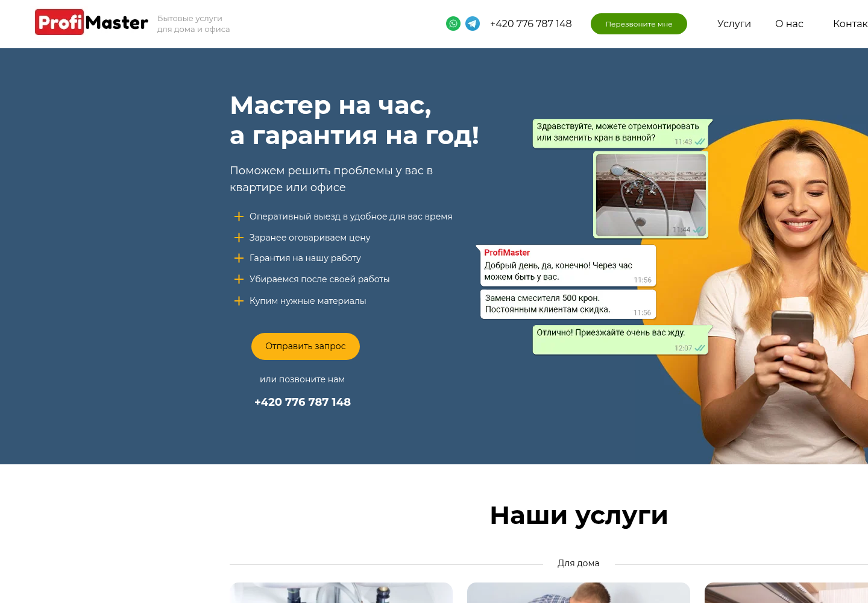
Task: Click the 'Мастер на час' main headline
Action: pos(354,120)
